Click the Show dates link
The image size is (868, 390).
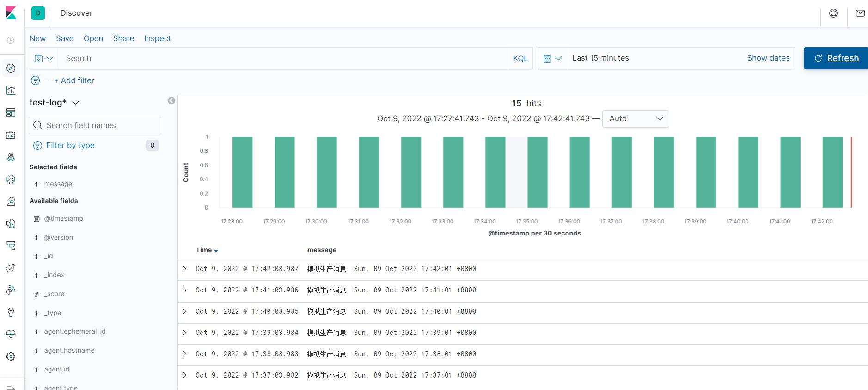(768, 58)
